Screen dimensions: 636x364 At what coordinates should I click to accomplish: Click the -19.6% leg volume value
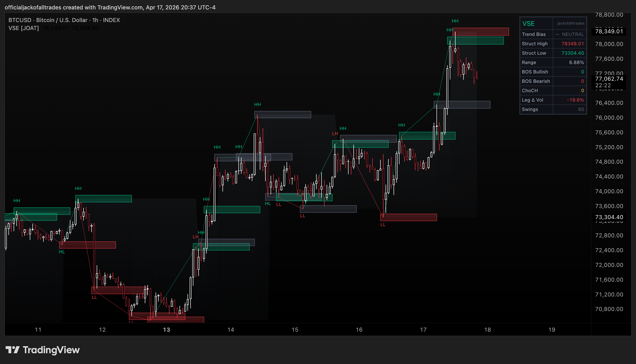pyautogui.click(x=575, y=100)
